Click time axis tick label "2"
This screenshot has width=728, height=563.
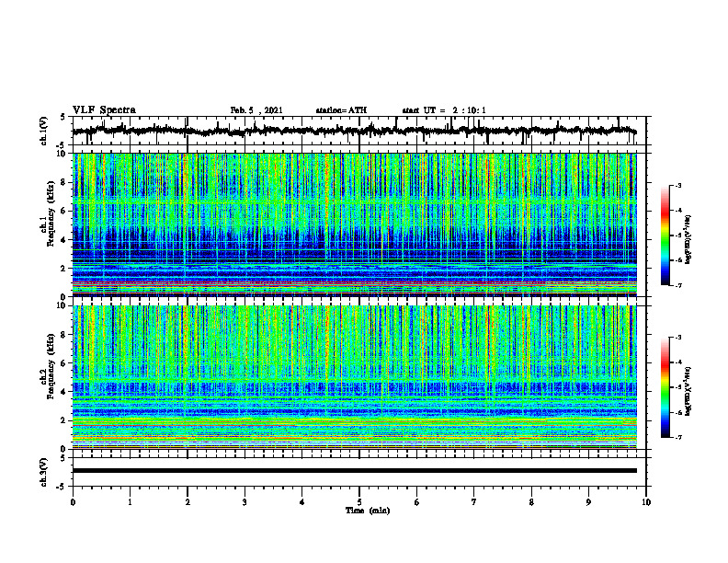tap(188, 502)
